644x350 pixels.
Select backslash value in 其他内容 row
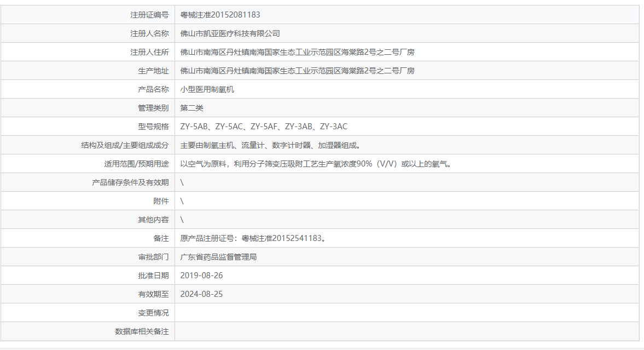pyautogui.click(x=182, y=220)
